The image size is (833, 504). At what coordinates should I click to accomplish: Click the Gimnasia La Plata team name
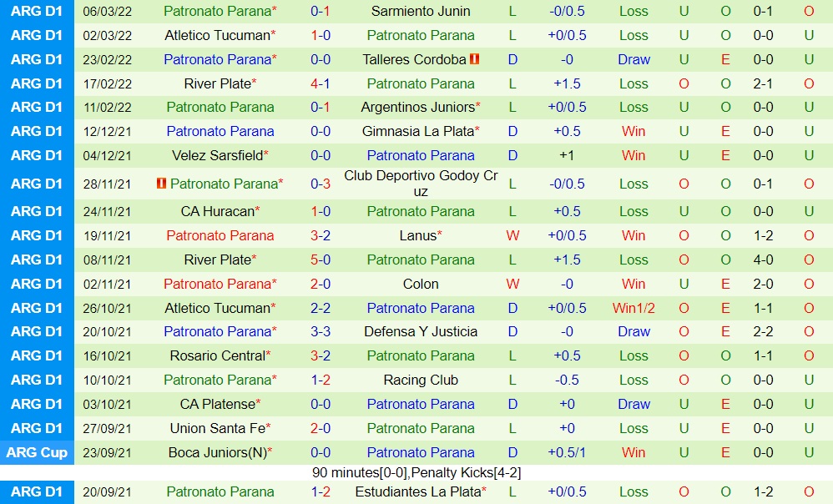418,132
